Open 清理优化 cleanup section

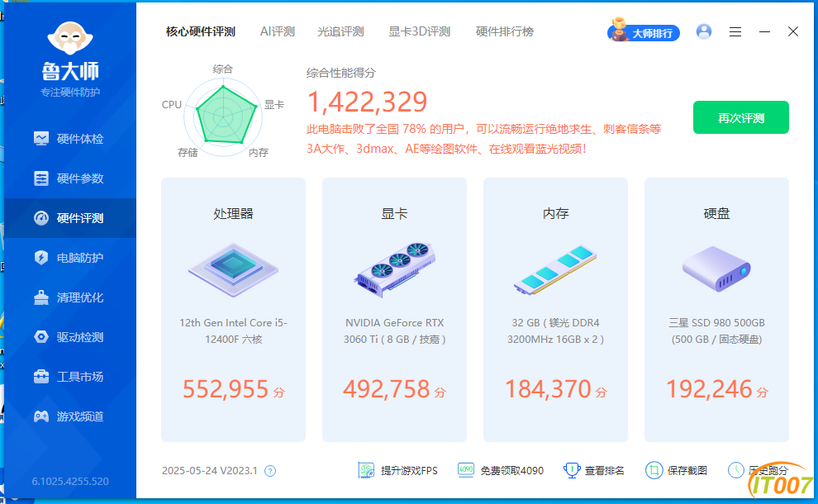tap(70, 297)
